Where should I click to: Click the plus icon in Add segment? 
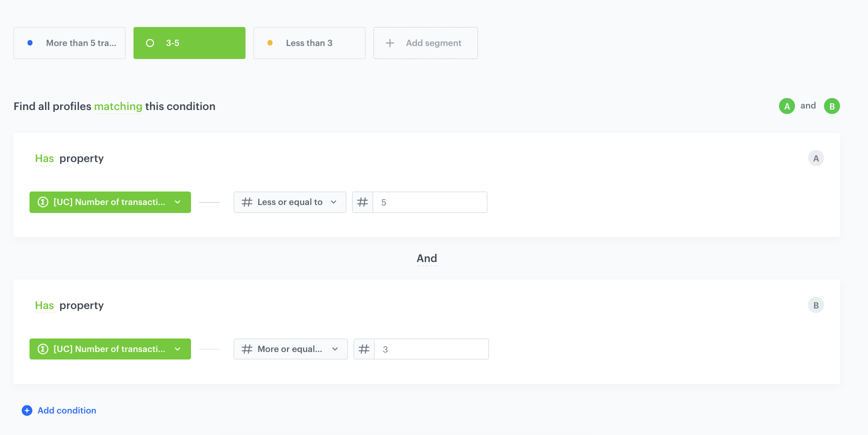point(390,43)
